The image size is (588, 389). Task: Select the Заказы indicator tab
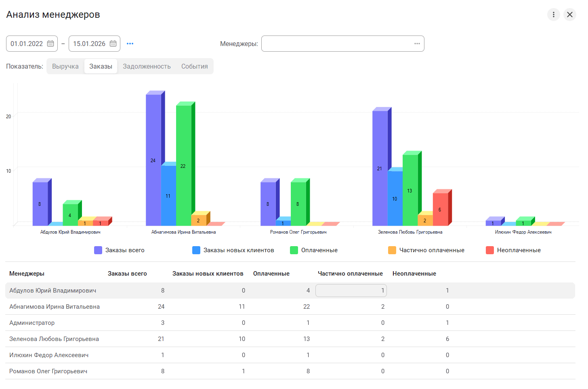tap(101, 66)
